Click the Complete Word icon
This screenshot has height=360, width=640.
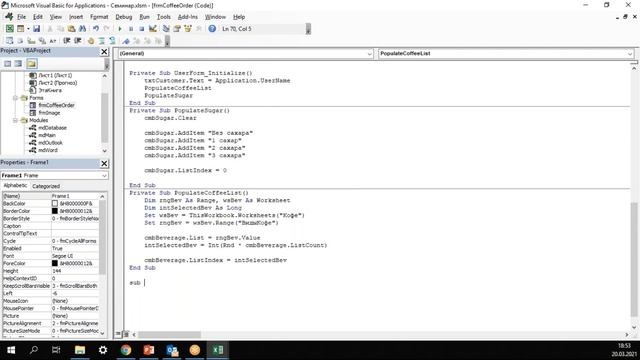[53, 40]
